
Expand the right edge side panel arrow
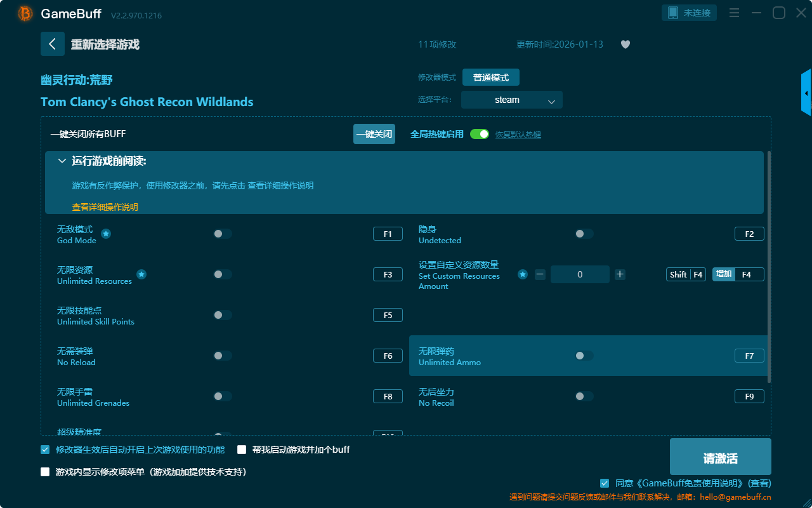click(806, 93)
